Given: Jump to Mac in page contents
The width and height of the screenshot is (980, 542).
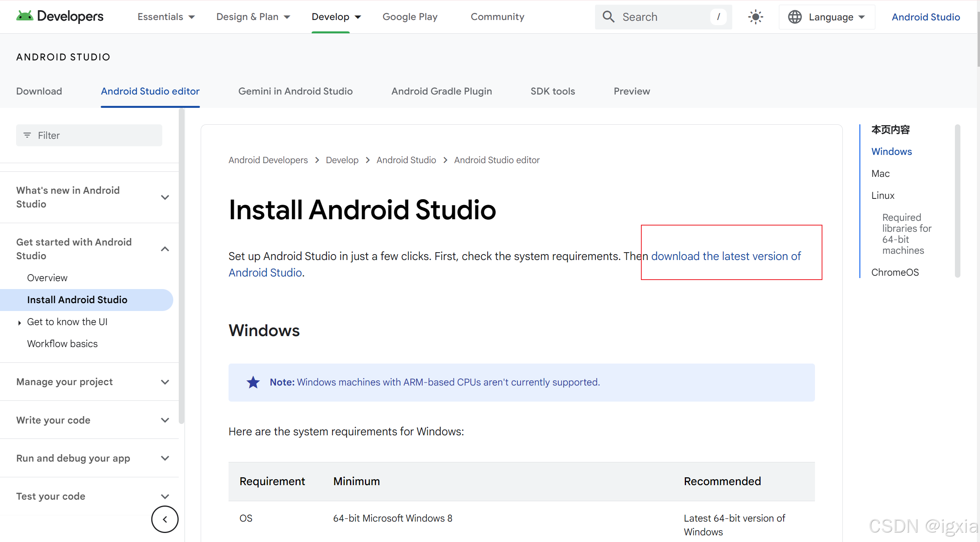Looking at the screenshot, I should 880,173.
